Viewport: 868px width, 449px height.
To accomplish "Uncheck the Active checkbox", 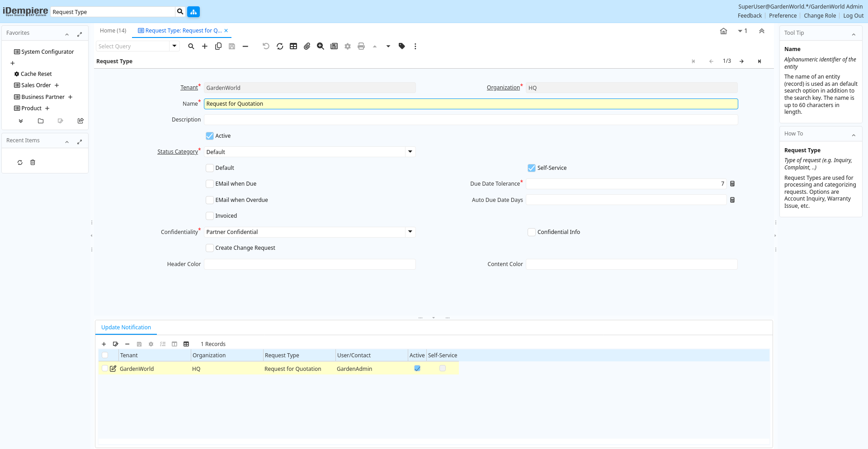I will pos(210,136).
